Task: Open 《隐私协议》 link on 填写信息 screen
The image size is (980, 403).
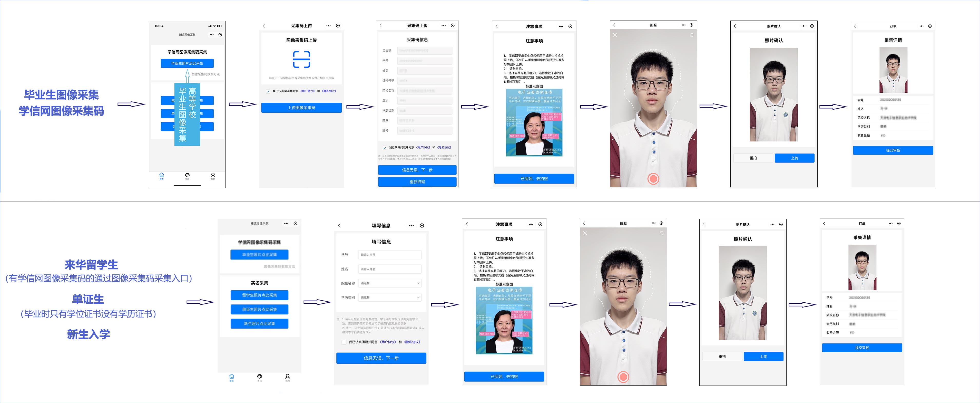Action: (x=412, y=342)
